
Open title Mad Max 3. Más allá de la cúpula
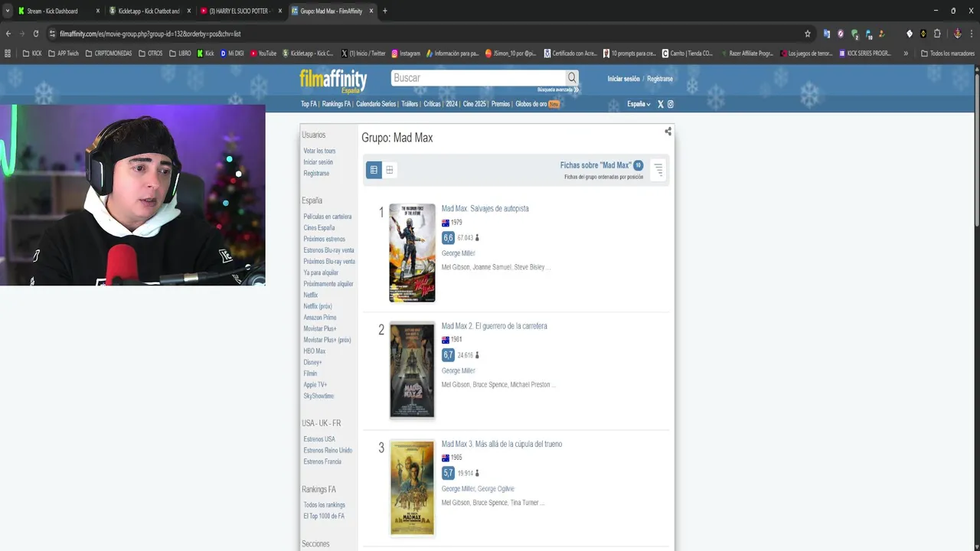pyautogui.click(x=501, y=444)
